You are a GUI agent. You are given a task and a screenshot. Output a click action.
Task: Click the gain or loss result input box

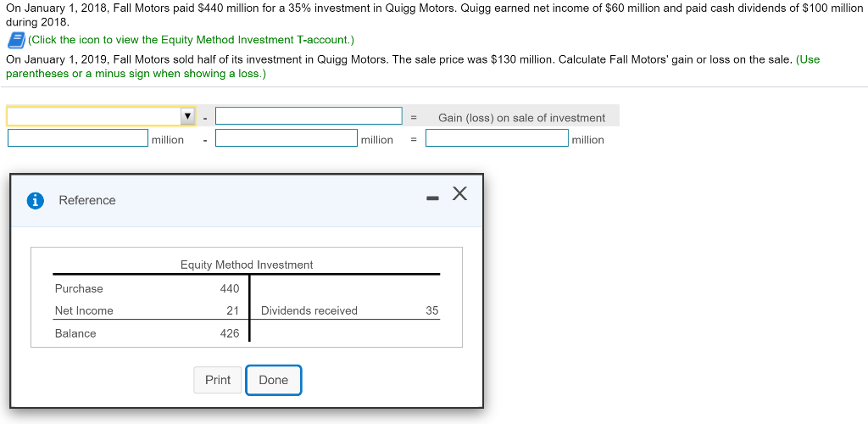497,138
